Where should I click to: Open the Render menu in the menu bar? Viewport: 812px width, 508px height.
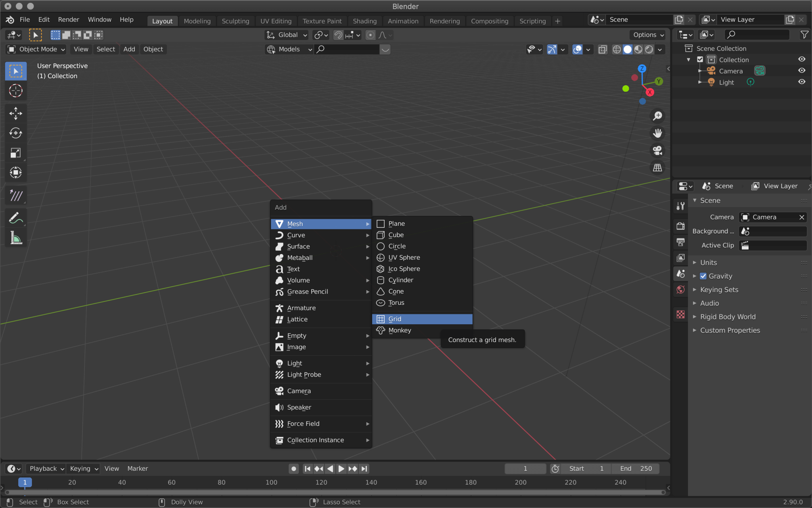69,19
